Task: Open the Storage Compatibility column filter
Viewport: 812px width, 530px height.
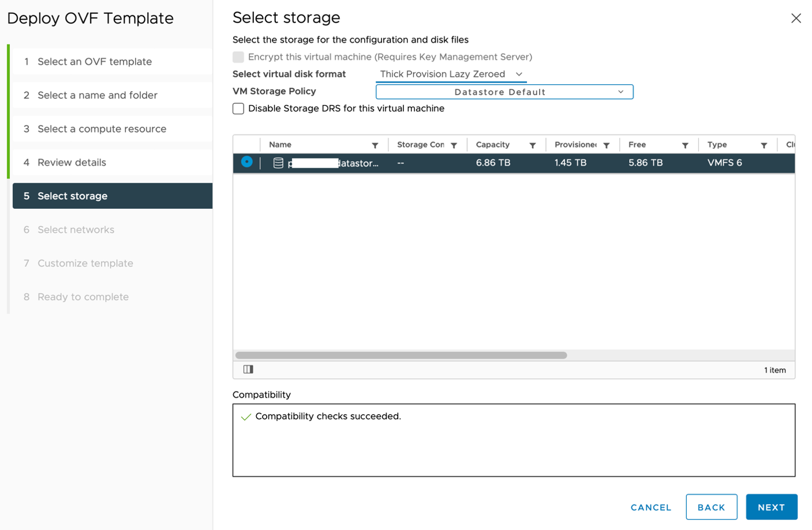Action: tap(455, 145)
